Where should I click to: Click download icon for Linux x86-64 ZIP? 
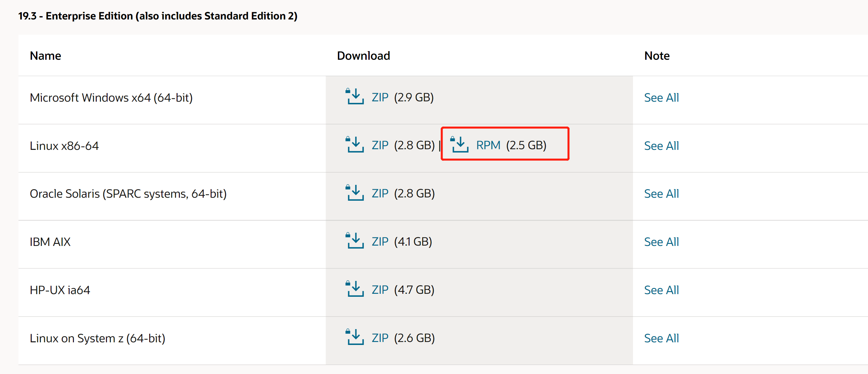pos(355,145)
